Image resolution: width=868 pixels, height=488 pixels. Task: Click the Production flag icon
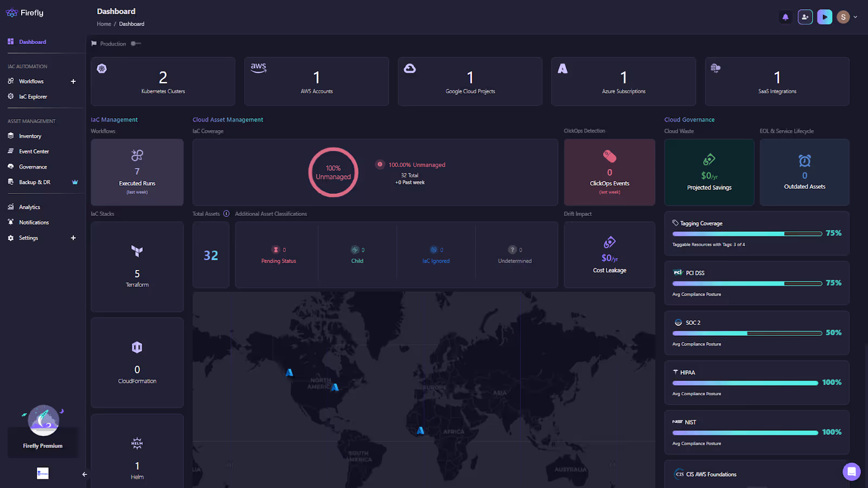(94, 43)
